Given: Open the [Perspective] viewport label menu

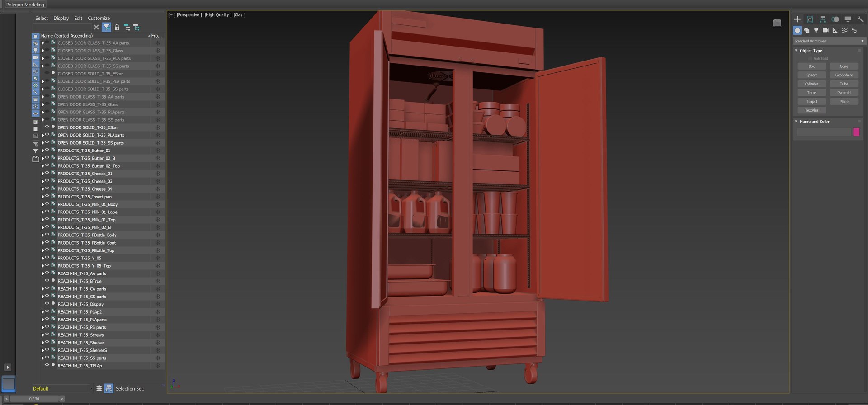Looking at the screenshot, I should click(x=189, y=15).
